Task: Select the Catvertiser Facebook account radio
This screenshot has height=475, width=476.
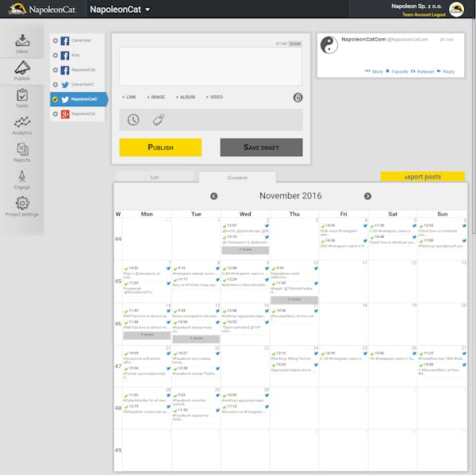Action: tap(56, 40)
